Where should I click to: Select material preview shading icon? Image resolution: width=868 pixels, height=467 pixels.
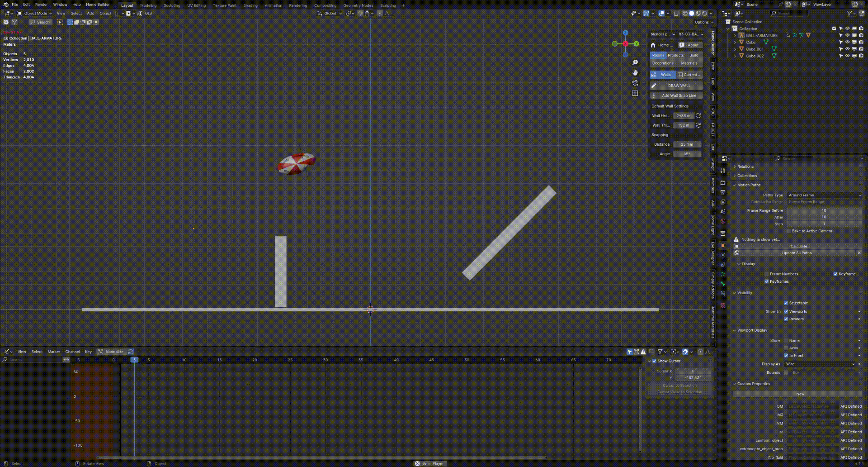click(698, 13)
